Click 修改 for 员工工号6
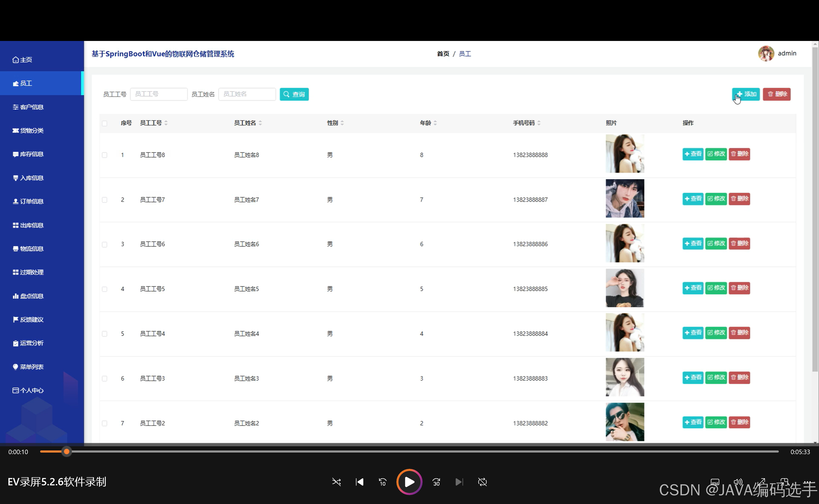The image size is (819, 504). (x=716, y=243)
